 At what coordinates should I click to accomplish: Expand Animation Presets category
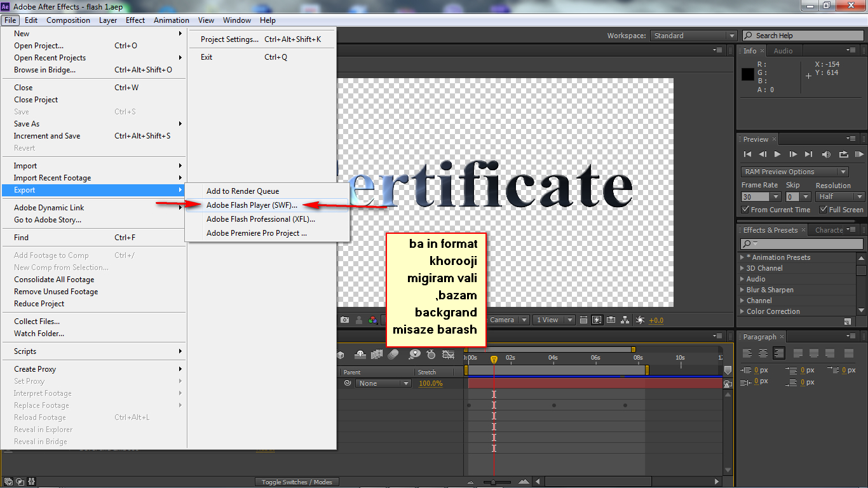(742, 257)
